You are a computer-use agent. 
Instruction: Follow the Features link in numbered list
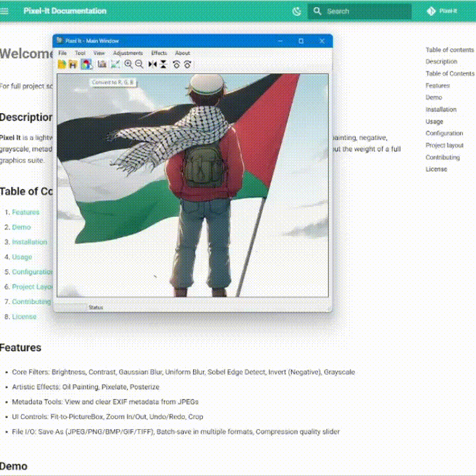coord(26,212)
